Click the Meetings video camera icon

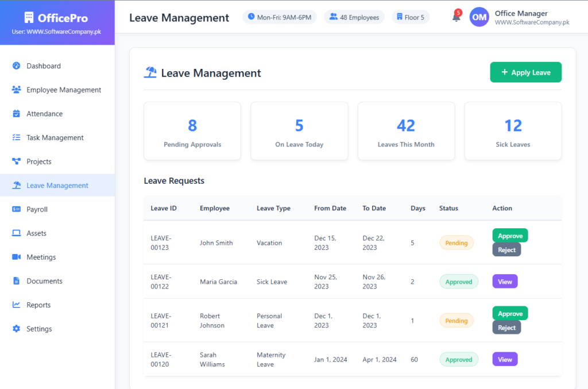pyautogui.click(x=16, y=257)
